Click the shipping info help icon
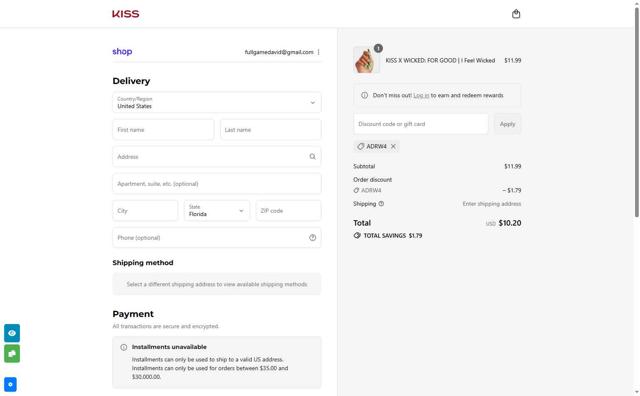640x396 pixels. tap(381, 204)
